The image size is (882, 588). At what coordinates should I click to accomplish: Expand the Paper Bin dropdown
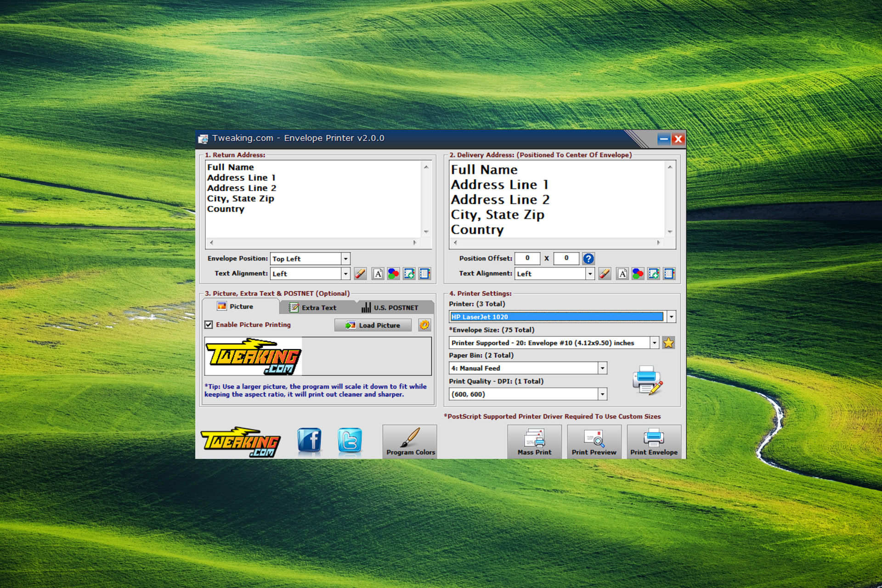(602, 368)
